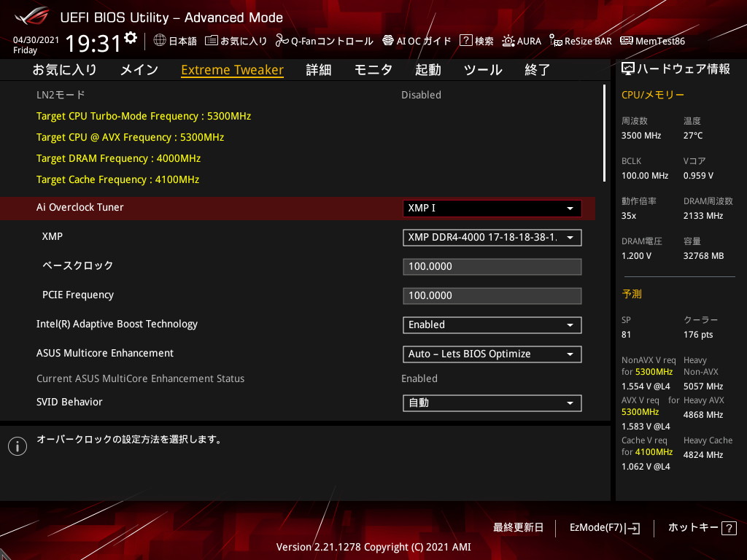Go to the 終了 tab
The height and width of the screenshot is (560, 747).
click(538, 70)
